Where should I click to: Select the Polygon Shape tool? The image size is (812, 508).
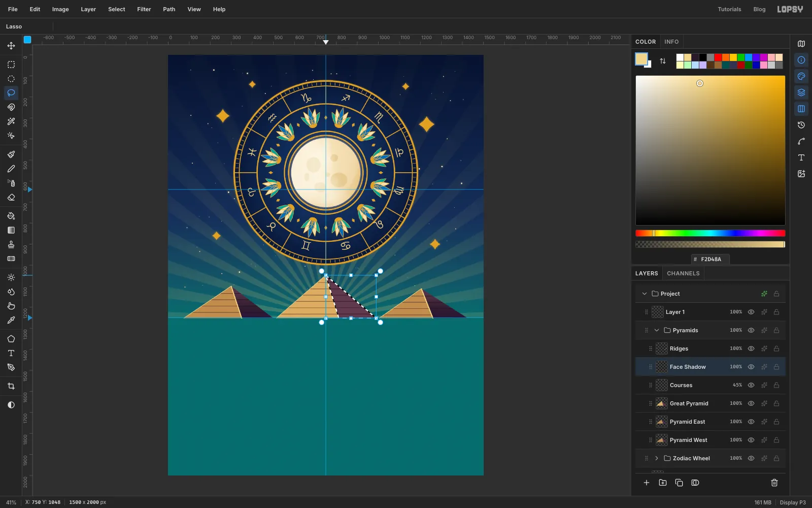pyautogui.click(x=11, y=339)
